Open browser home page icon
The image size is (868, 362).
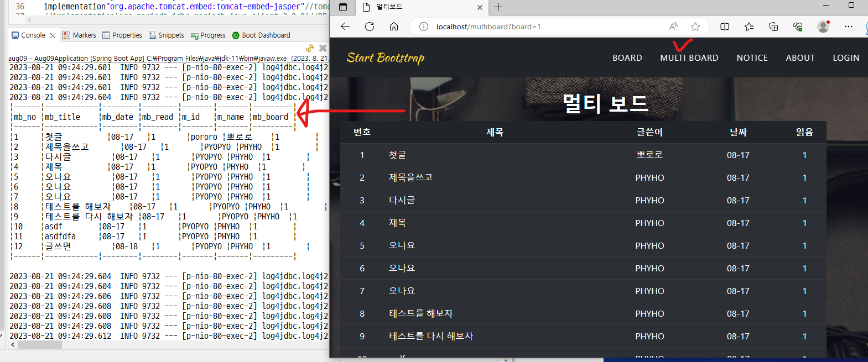point(394,27)
